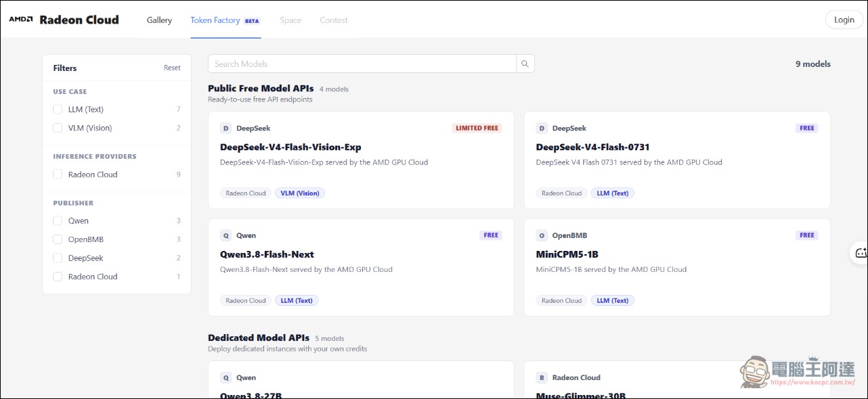Click LLM (Text) tag on MiniCPM5-1B card
Image resolution: width=868 pixels, height=399 pixels.
[613, 300]
